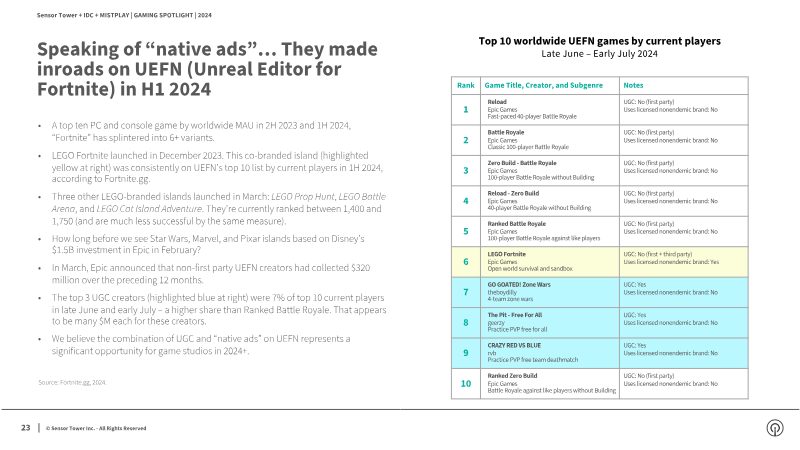Click the chart title Top 10 worldwide UEFN games

[599, 41]
